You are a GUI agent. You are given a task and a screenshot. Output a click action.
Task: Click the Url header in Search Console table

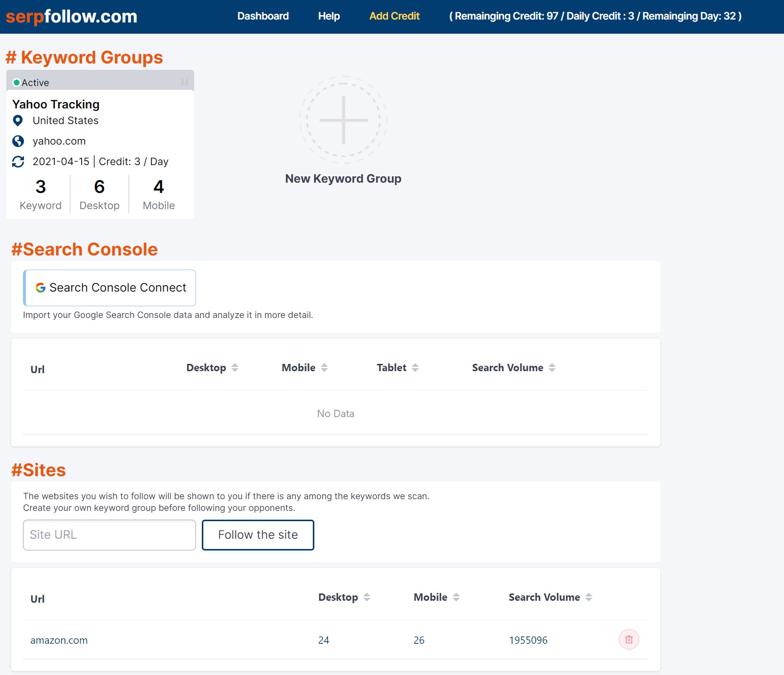[38, 369]
